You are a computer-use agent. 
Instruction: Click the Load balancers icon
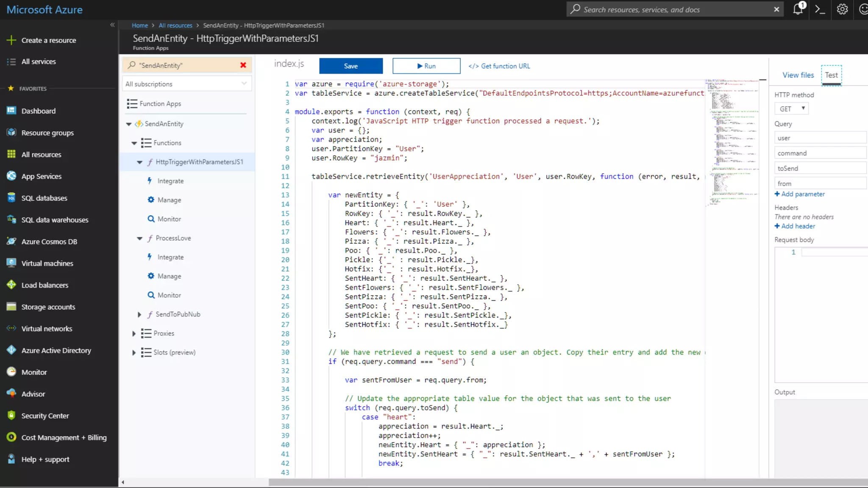(11, 285)
